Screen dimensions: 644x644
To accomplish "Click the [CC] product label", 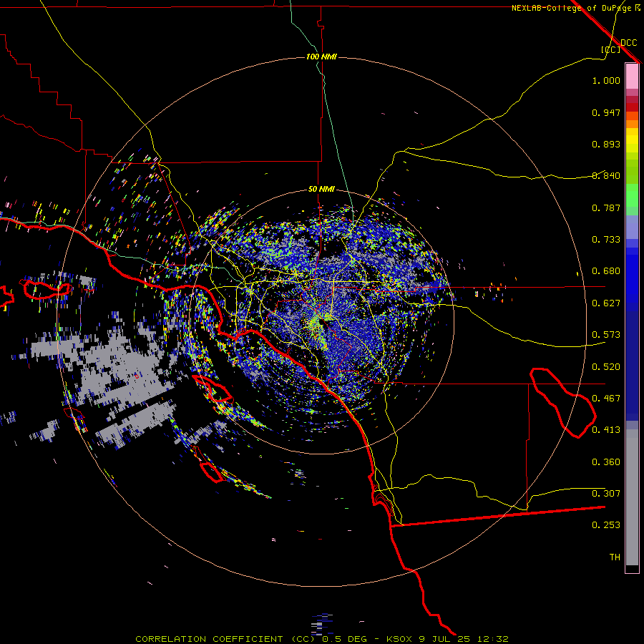I will pyautogui.click(x=610, y=49).
